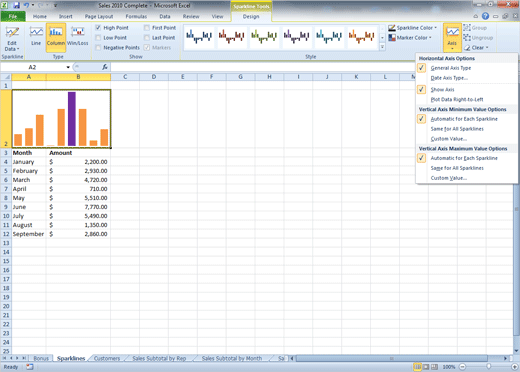Expand the Sparkline Color dropdown
Screen dimensions: 520x372
click(412, 28)
